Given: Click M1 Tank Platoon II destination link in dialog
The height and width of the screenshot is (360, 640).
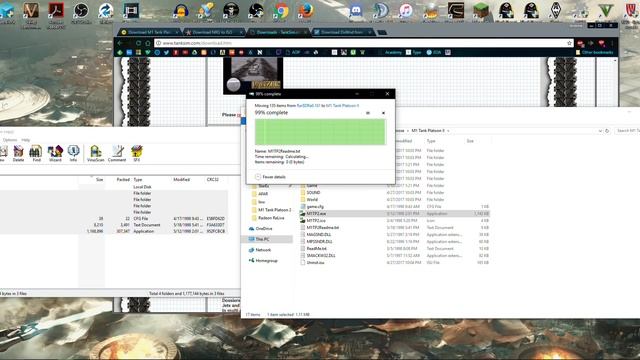Looking at the screenshot, I should point(342,105).
